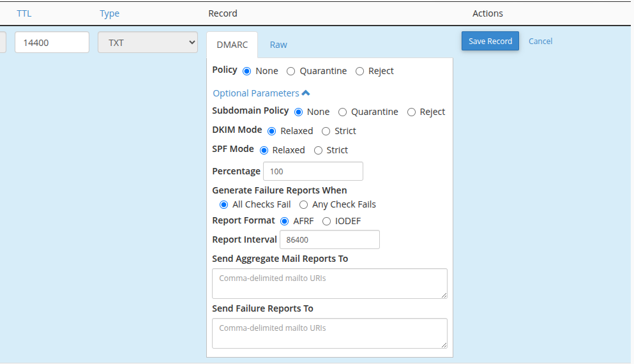Collapse the Optional Parameters chevron
Viewport: 634px width, 364px height.
point(305,93)
